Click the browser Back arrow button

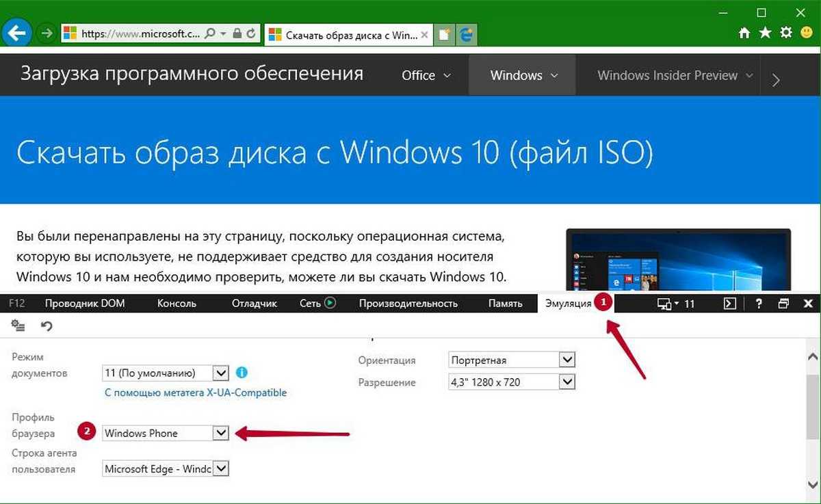[x=16, y=32]
